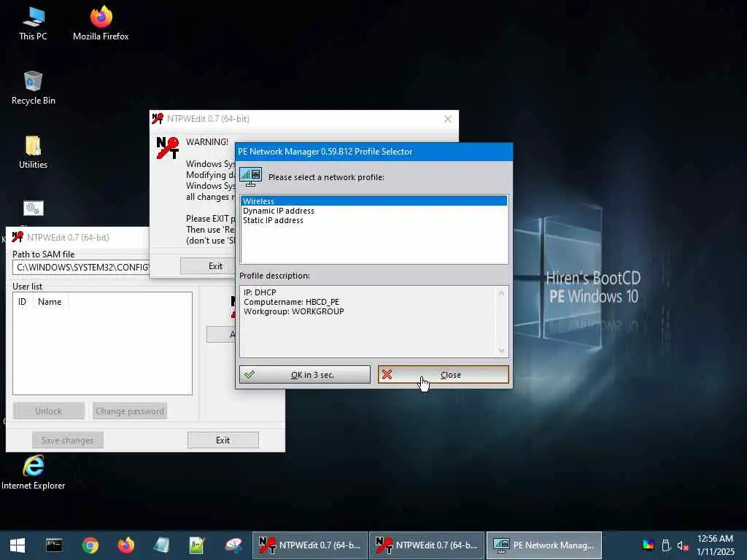Open the Utilities folder on the desktop
The image size is (747, 560).
[33, 152]
